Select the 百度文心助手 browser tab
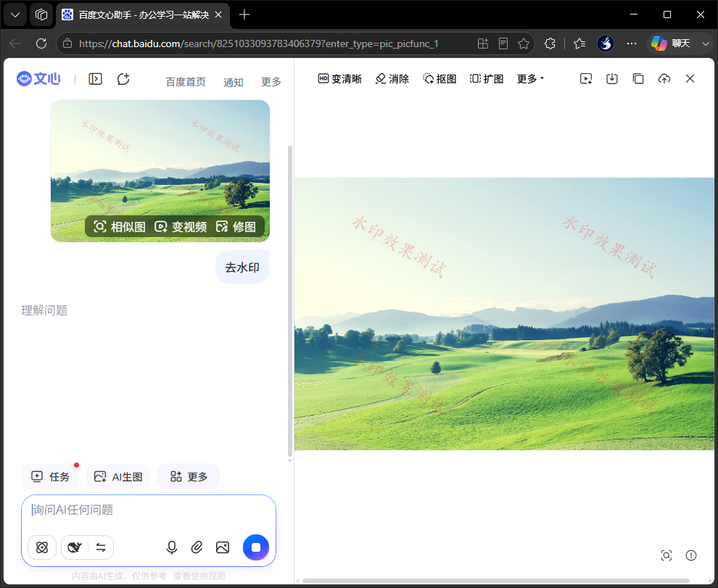 tap(142, 15)
